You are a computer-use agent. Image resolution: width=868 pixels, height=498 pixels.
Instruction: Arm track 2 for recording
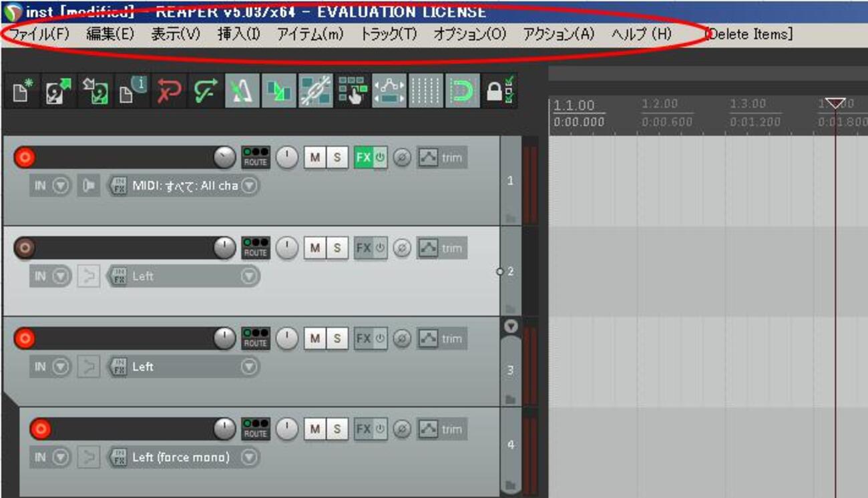point(25,248)
